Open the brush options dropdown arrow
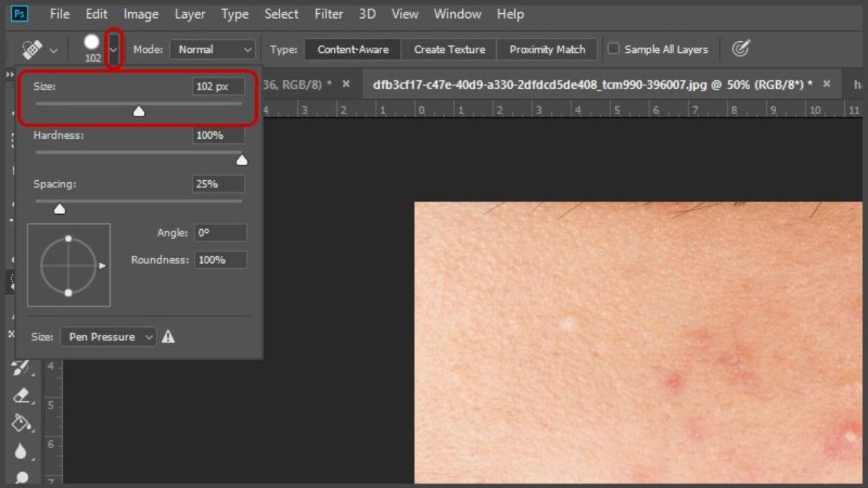This screenshot has width=868, height=488. tap(114, 49)
